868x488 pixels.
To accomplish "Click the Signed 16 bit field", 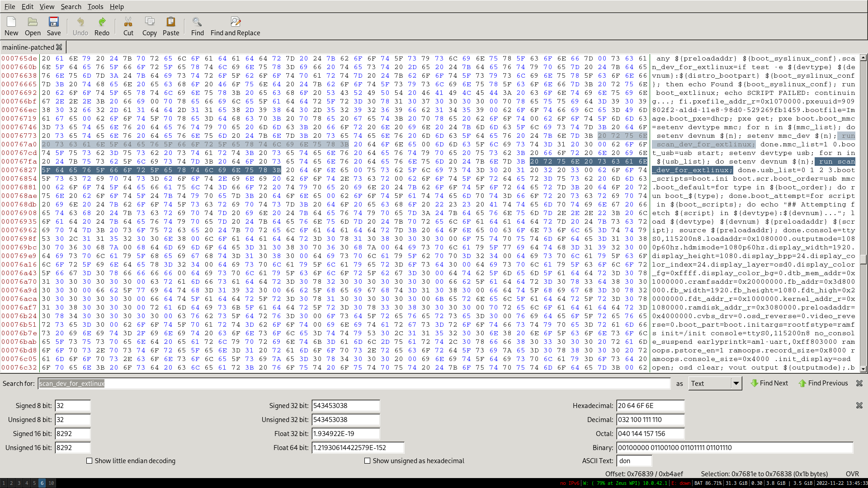I will click(73, 434).
